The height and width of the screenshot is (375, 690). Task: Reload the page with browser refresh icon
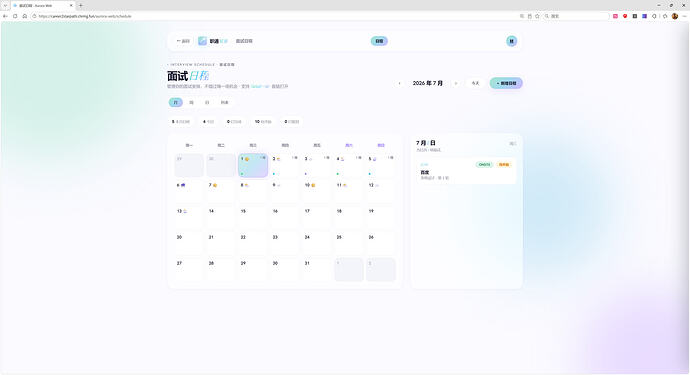pyautogui.click(x=15, y=16)
